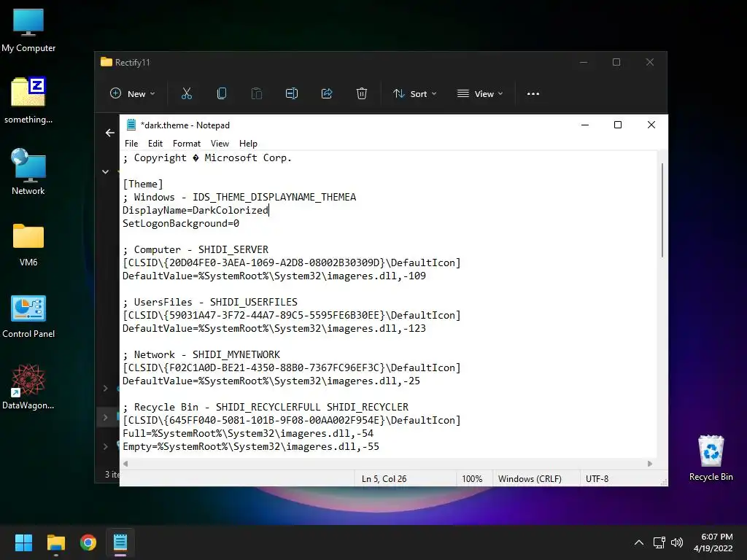Open the See more ellipsis menu

click(533, 94)
